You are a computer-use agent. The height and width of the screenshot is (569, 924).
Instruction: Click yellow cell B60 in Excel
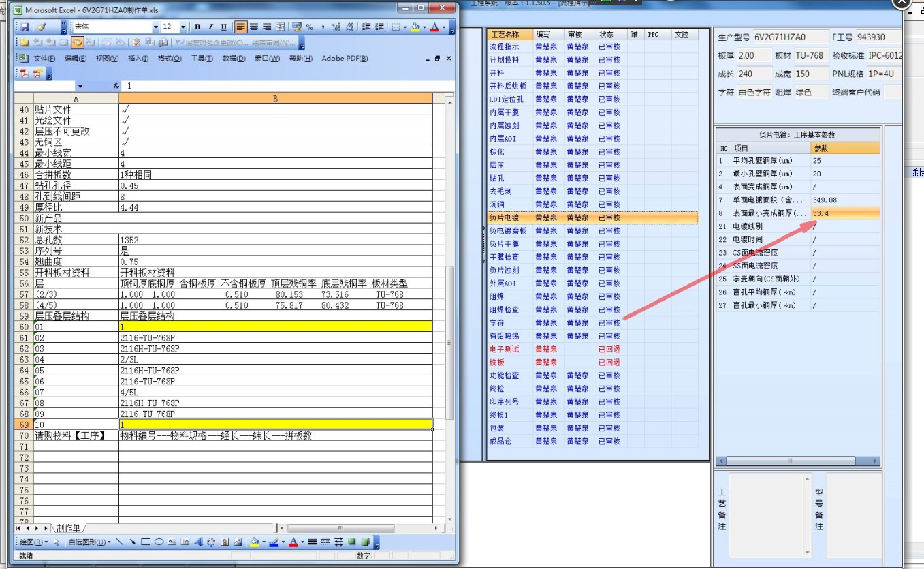click(x=275, y=326)
